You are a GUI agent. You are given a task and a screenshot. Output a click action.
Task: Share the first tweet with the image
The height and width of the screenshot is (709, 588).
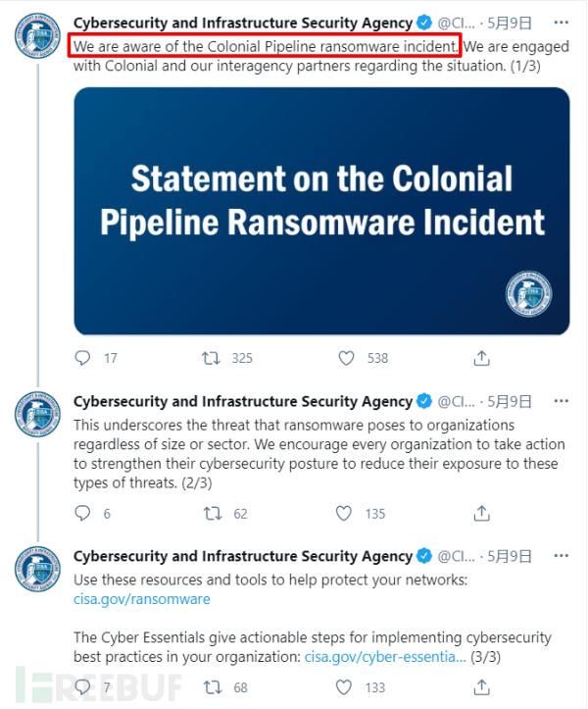pos(481,358)
